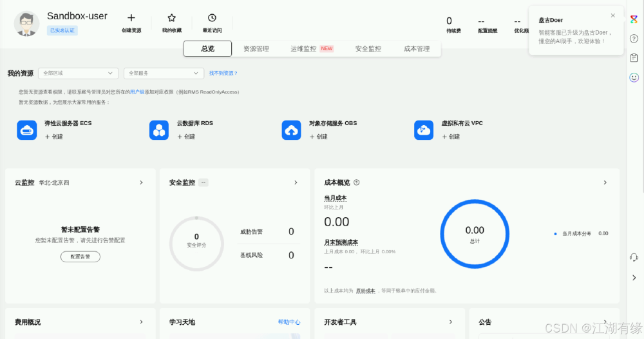This screenshot has width=644, height=339.
Task: Click the 对象存储服务 OBS icon
Action: [291, 130]
